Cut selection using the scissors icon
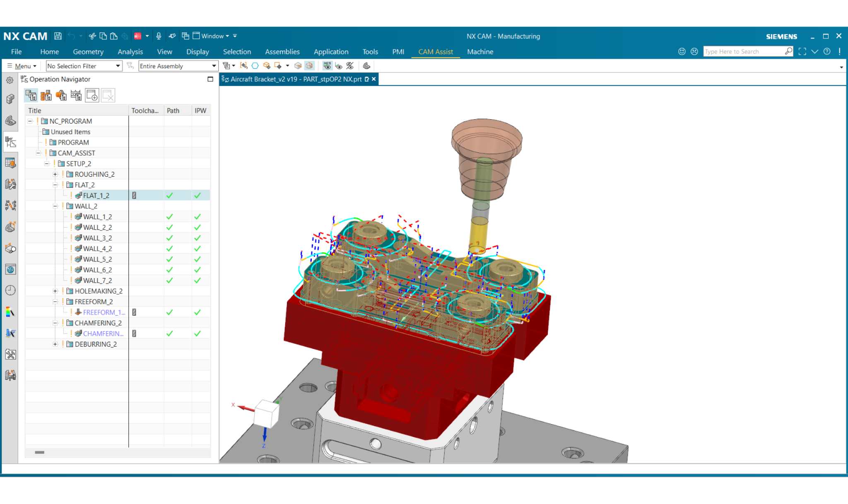The image size is (848, 504). point(92,36)
